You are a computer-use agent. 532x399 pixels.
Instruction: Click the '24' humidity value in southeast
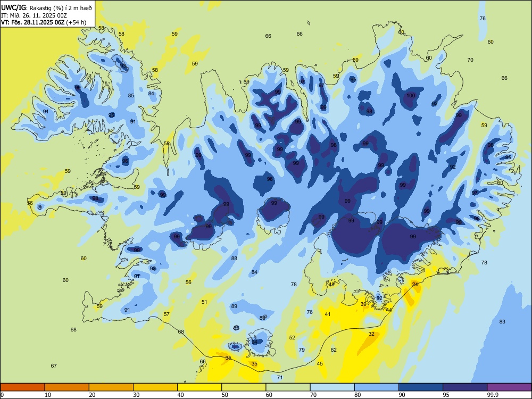pos(415,284)
